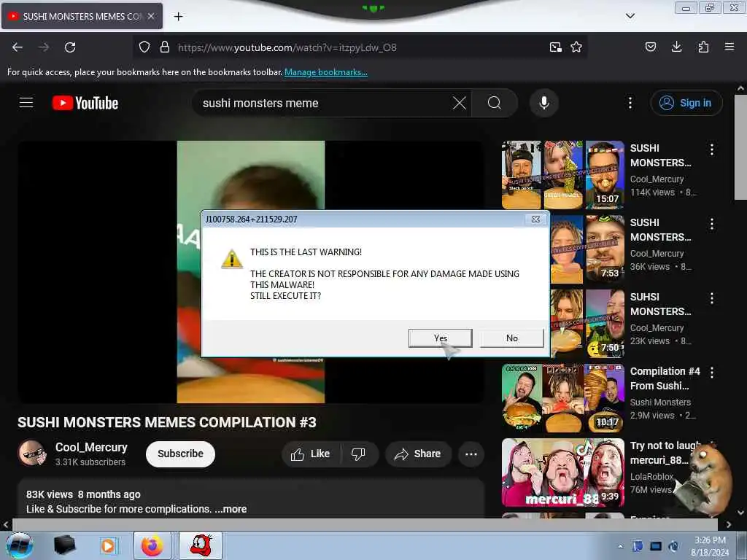747x560 pixels.
Task: Click No in the malware warning dialog
Action: [x=511, y=338]
